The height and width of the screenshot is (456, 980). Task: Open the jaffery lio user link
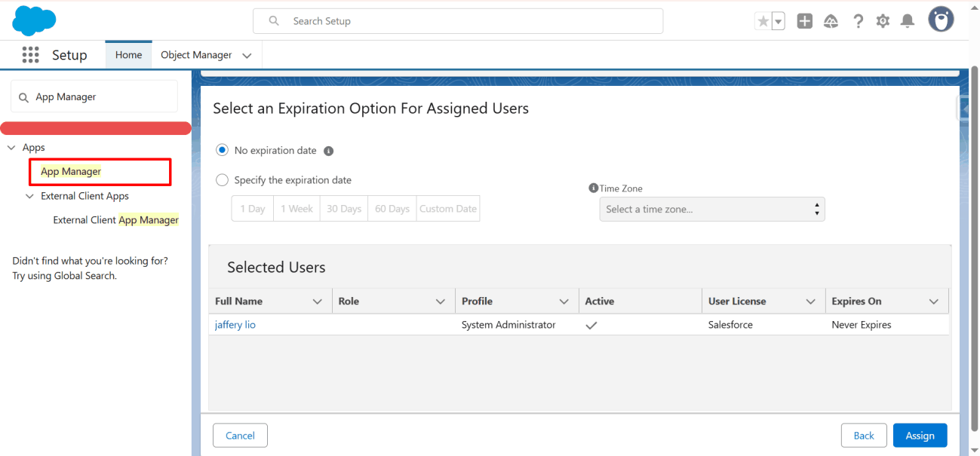(235, 325)
